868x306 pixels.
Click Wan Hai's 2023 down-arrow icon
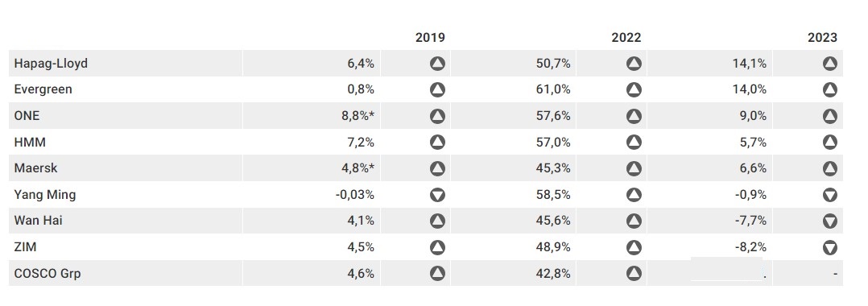coord(830,221)
